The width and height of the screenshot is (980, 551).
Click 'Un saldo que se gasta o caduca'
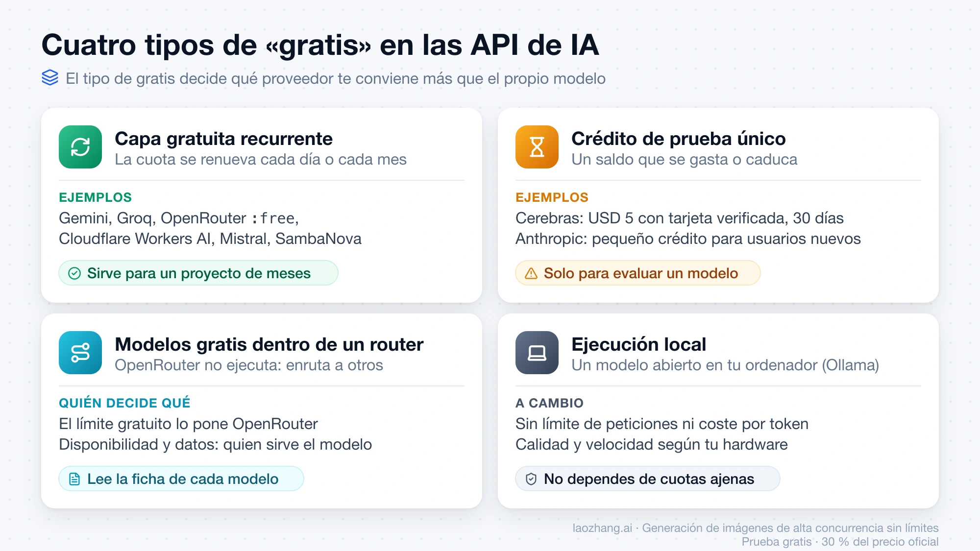[x=685, y=160]
